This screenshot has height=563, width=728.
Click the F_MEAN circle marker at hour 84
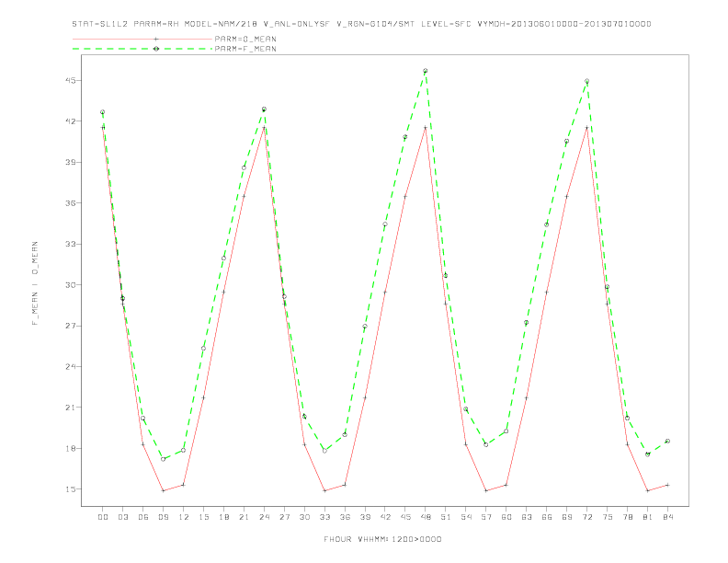[x=667, y=441]
